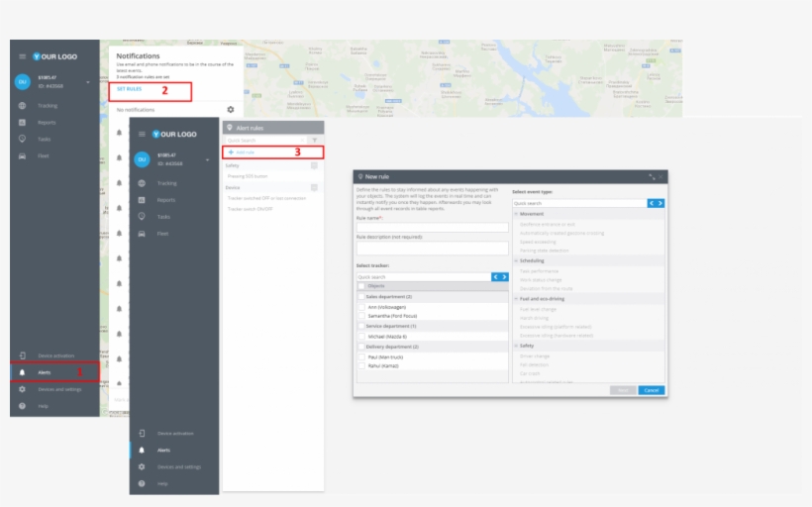Expand the New rule dialog window
812x507 pixels.
coord(651,176)
